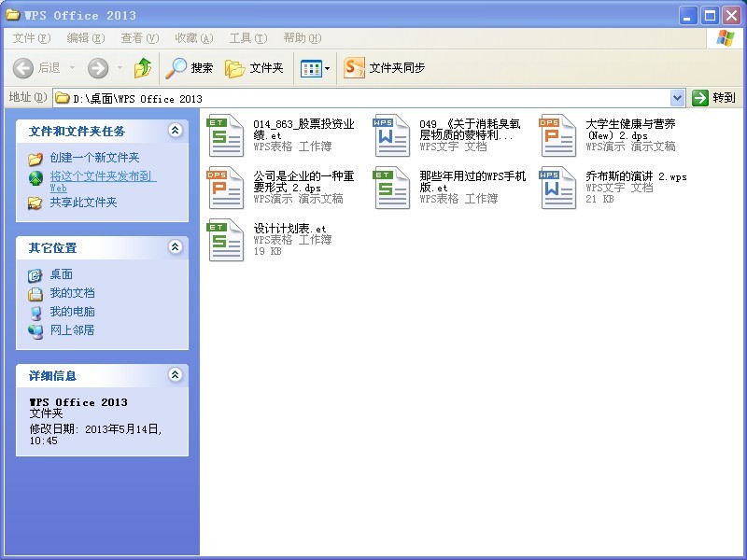Select 设计计划表.et spreadsheet icon
The image size is (747, 560).
tap(226, 240)
